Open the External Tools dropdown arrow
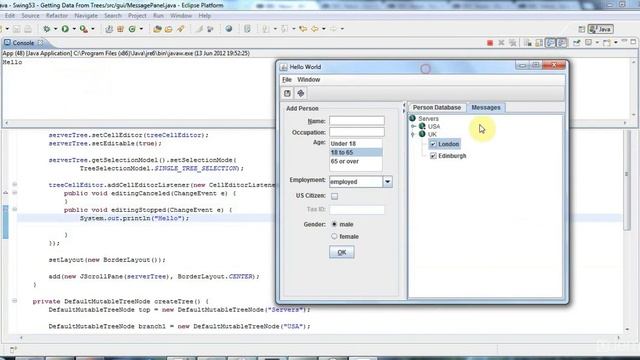 (93, 29)
